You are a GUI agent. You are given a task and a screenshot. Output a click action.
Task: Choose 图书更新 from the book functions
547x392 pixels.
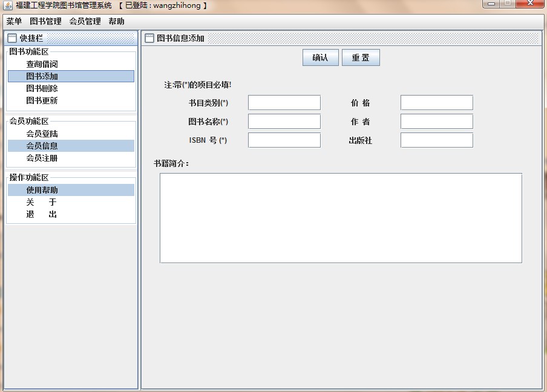[x=42, y=100]
